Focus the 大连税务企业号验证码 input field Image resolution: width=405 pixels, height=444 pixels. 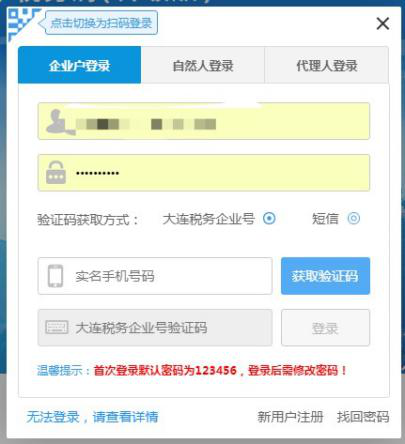point(155,328)
